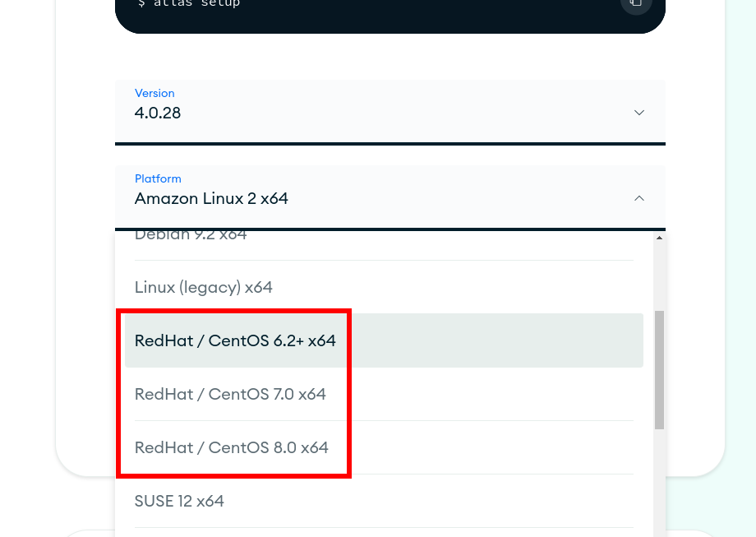
Task: Click empty area right of Linux (legacy) x64
Action: pyautogui.click(x=452, y=287)
